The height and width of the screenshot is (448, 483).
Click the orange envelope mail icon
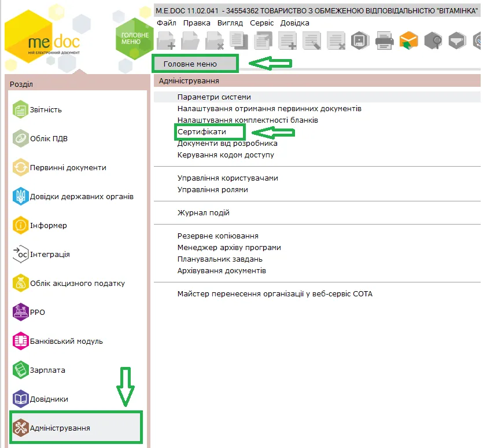(408, 41)
